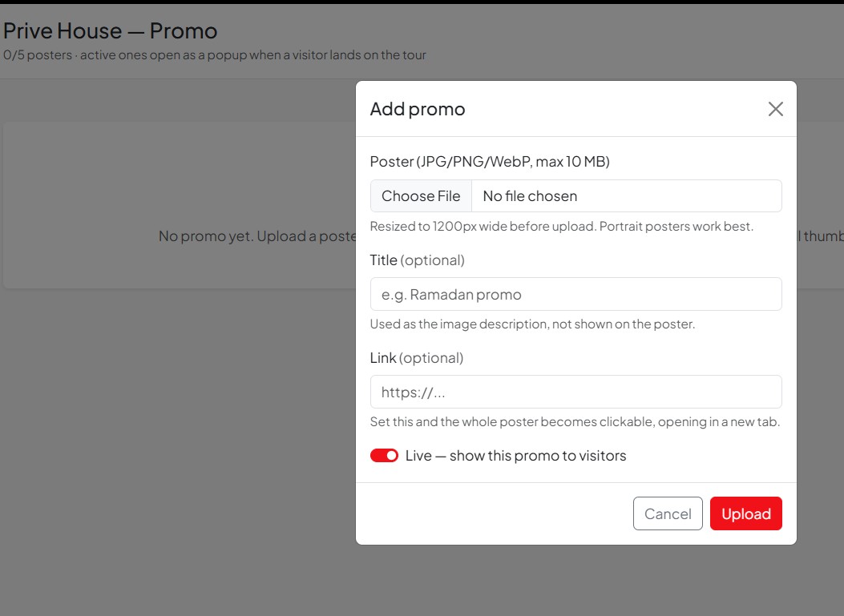Click the "Live — show this promo to visitors" label
The height and width of the screenshot is (616, 844).
click(x=515, y=456)
